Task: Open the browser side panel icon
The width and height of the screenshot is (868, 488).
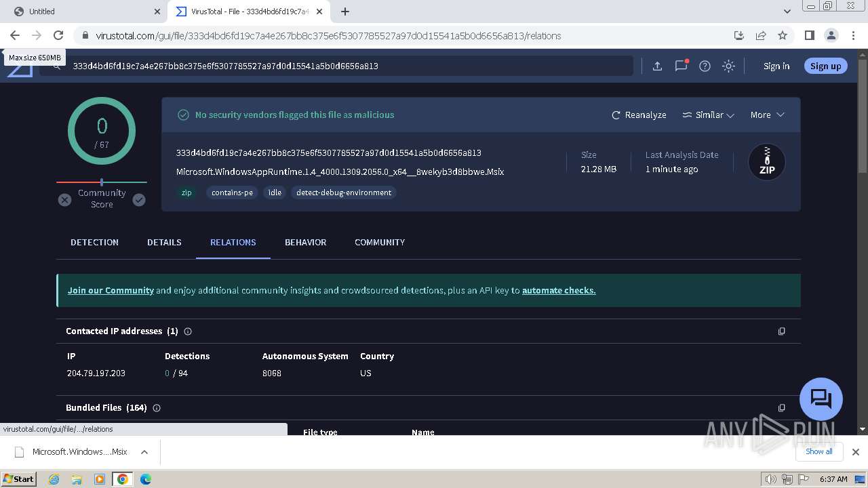Action: pyautogui.click(x=809, y=35)
